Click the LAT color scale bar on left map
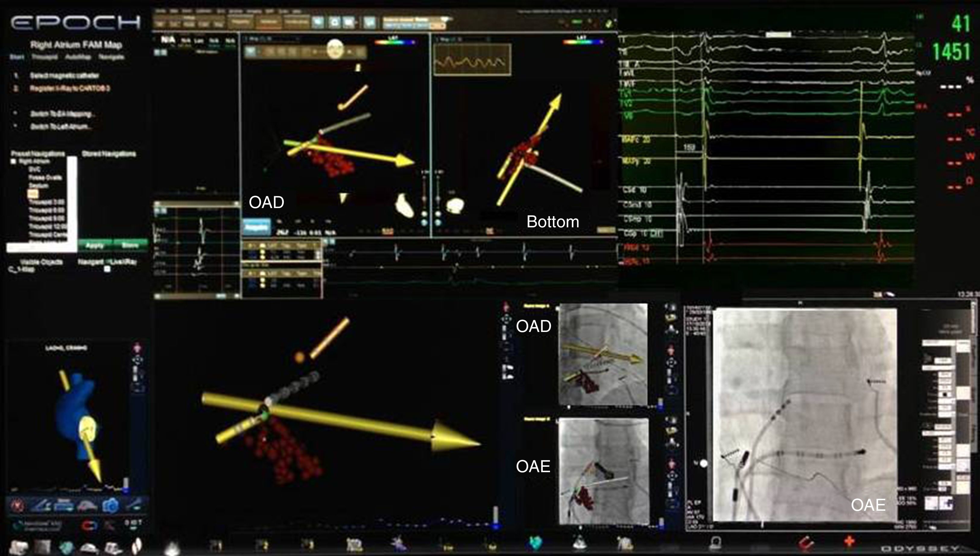 pos(395,43)
